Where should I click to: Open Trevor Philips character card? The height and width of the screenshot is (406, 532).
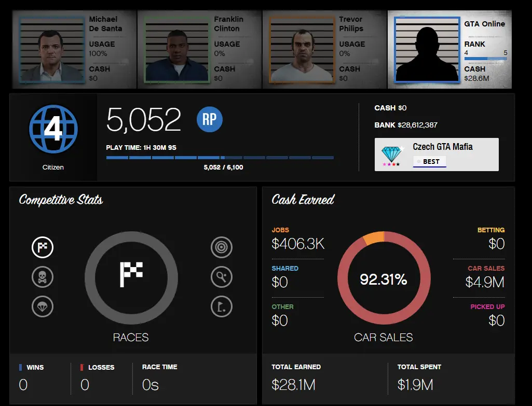325,49
